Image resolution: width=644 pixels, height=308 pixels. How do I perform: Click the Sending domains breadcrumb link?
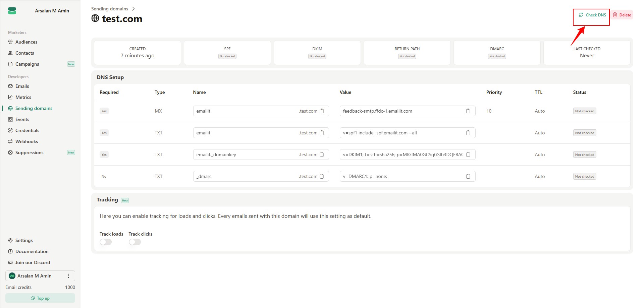tap(110, 9)
